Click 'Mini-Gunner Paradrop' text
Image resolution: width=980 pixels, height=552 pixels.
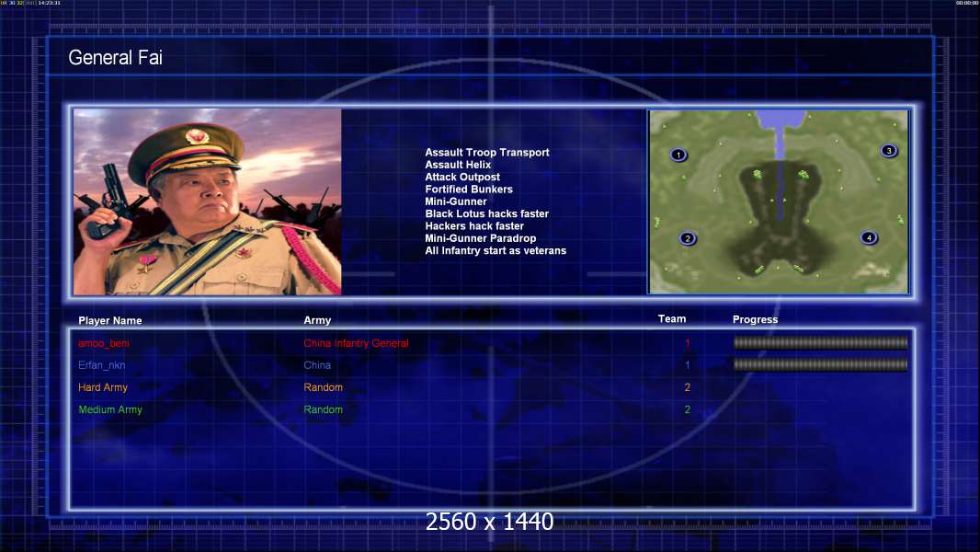pyautogui.click(x=481, y=238)
